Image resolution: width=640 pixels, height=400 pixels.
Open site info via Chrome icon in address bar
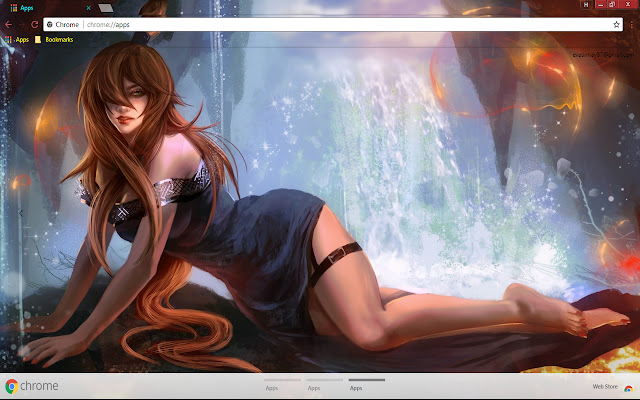pos(50,24)
